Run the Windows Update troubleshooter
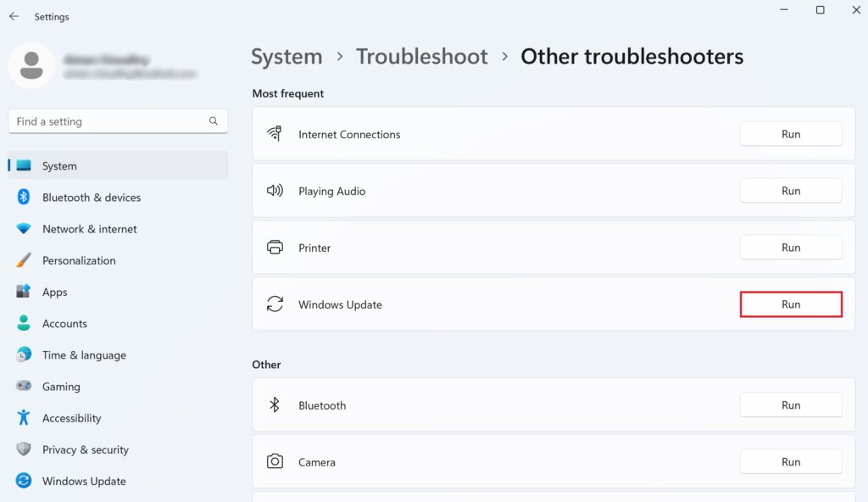The height and width of the screenshot is (502, 868). click(790, 304)
